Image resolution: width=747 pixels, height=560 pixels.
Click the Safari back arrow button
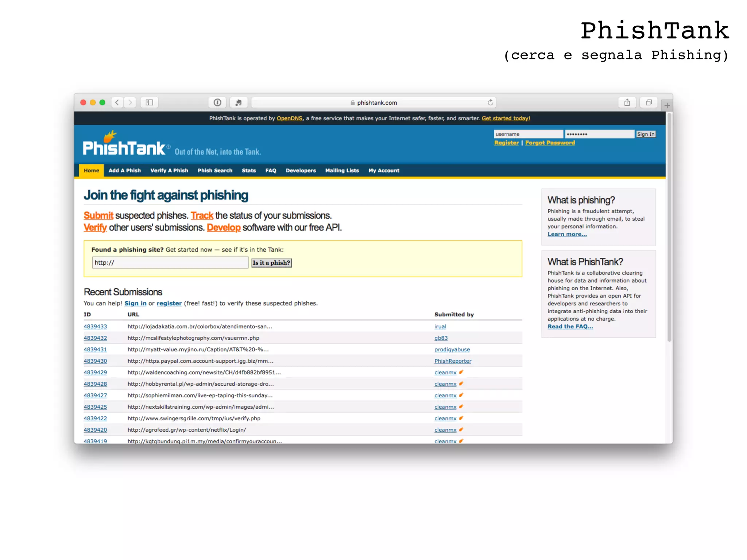click(x=117, y=102)
